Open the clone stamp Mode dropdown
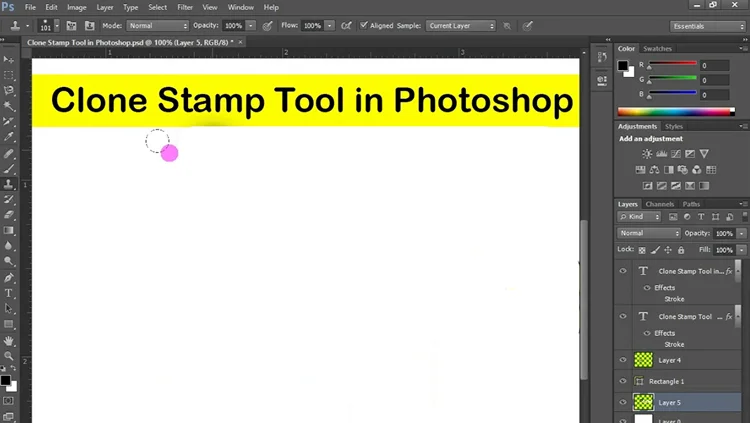The image size is (750, 423). tap(158, 26)
